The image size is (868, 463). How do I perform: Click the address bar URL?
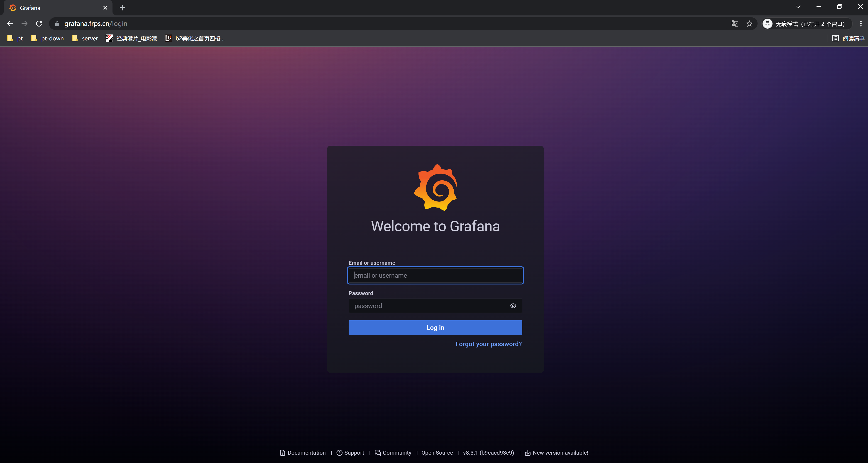(96, 24)
